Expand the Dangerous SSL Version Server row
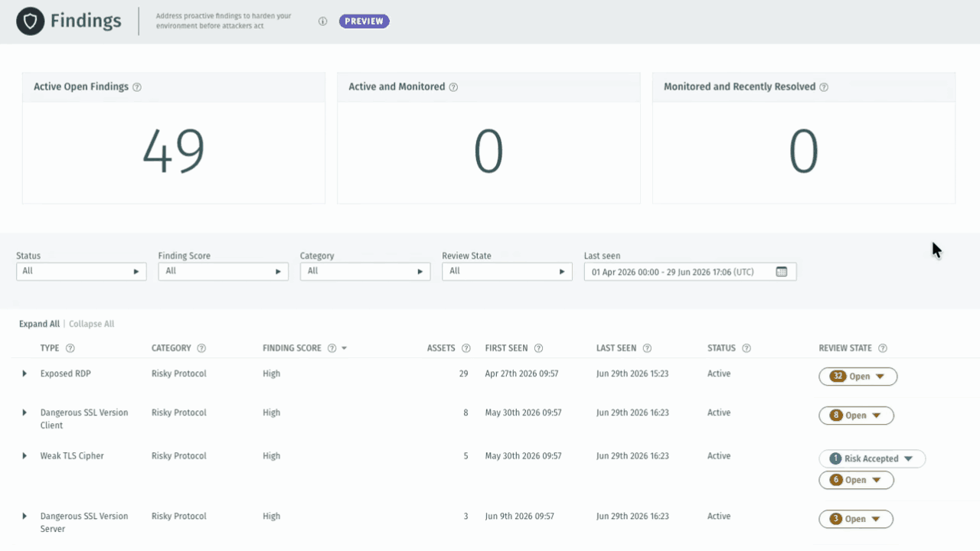This screenshot has height=551, width=980. (24, 516)
